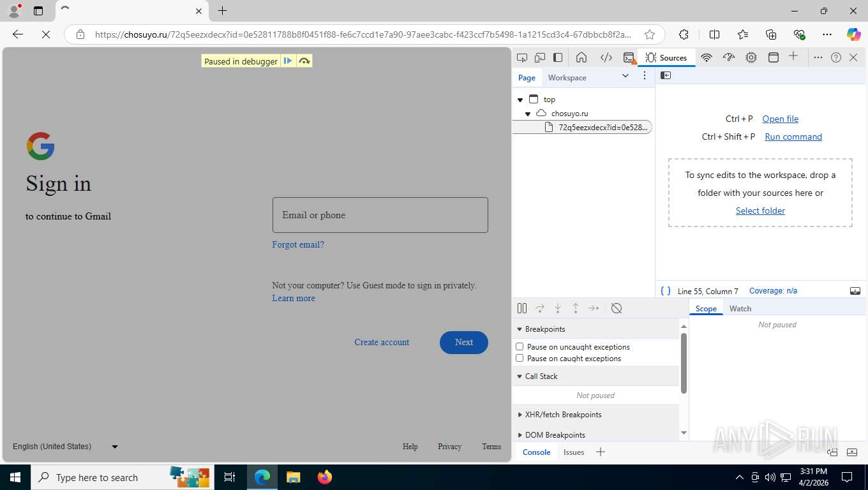Add a tool to Quick View with plus
Viewport: 868px width, 490px height.
click(x=600, y=452)
